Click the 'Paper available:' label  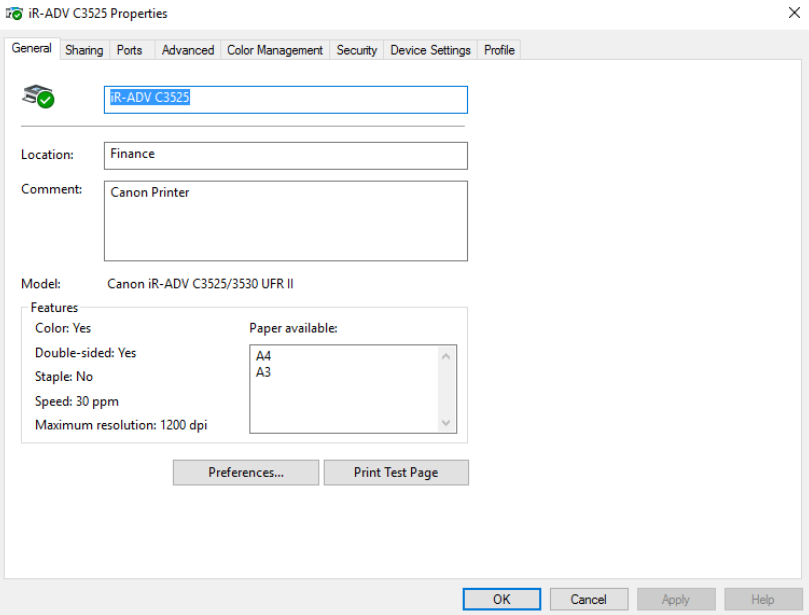click(294, 328)
